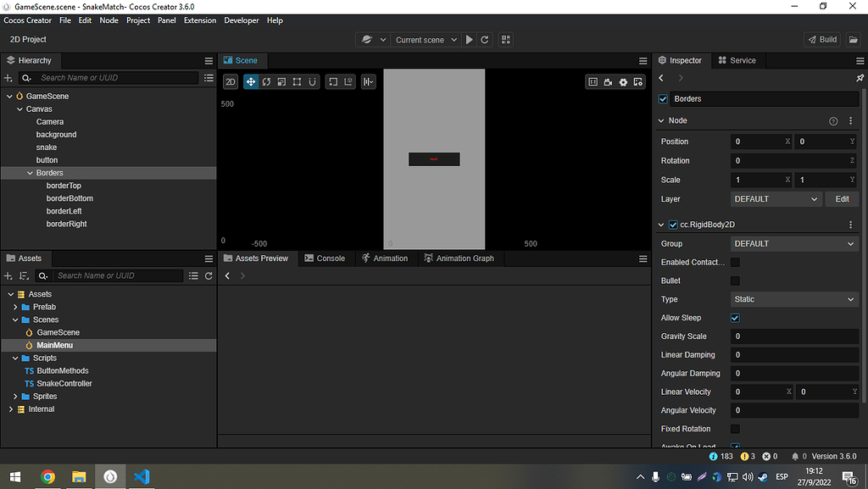
Task: Navigate back in Assets Preview
Action: pos(227,276)
